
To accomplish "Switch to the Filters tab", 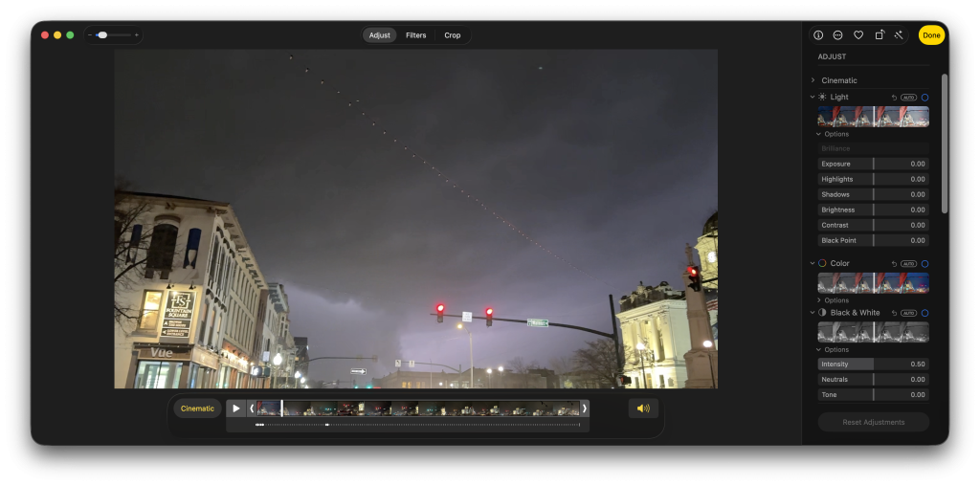I will click(415, 35).
